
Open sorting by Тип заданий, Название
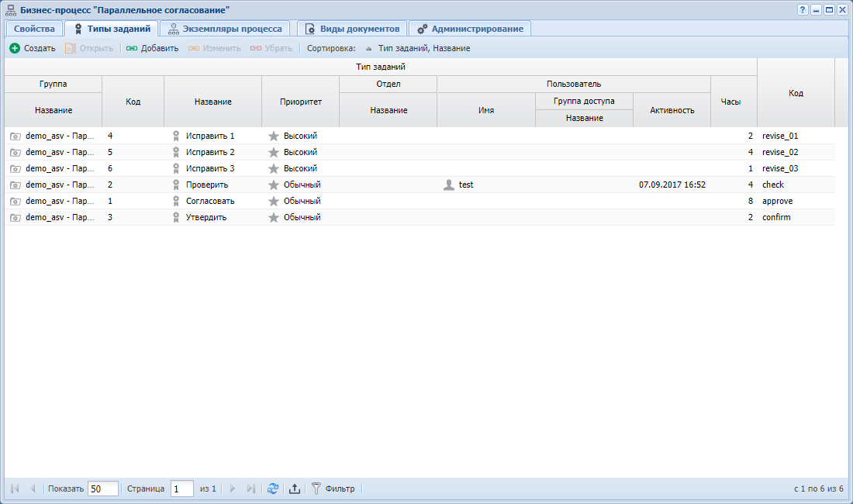pos(424,48)
